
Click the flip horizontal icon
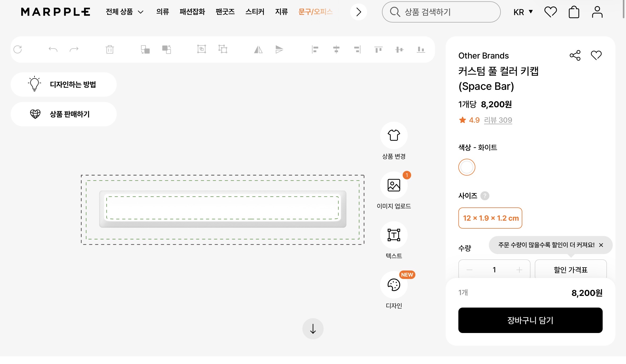258,50
